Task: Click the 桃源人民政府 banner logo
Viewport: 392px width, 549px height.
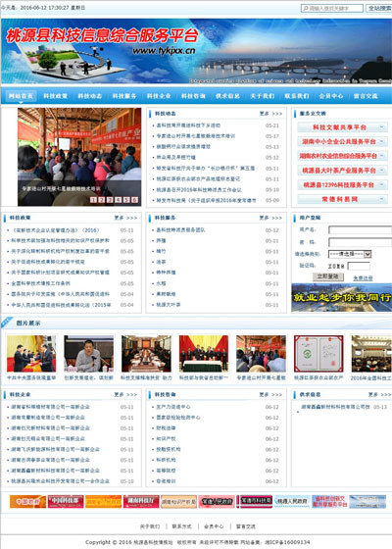Action: (292, 501)
